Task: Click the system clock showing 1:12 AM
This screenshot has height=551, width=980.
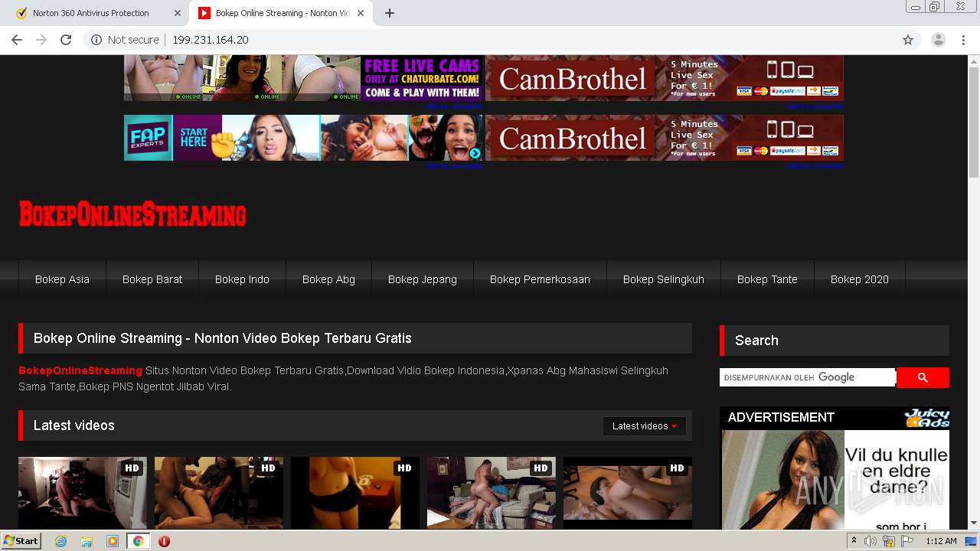Action: [x=941, y=541]
